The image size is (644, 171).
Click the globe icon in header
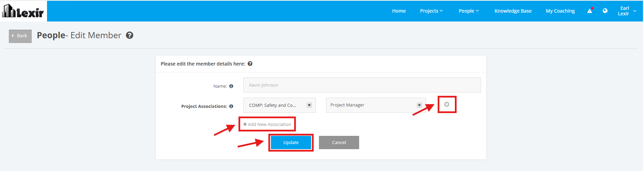tap(605, 11)
